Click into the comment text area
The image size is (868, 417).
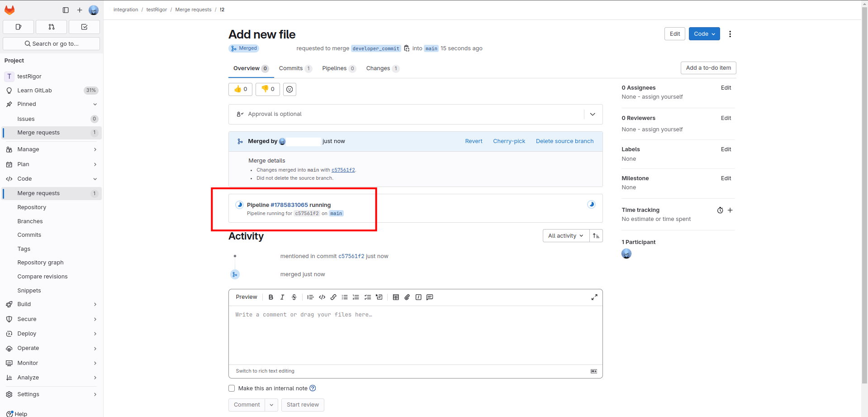tap(415, 335)
